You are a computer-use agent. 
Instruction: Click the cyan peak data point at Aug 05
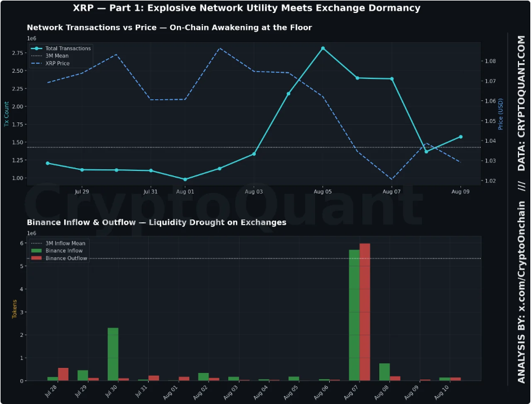coord(323,49)
